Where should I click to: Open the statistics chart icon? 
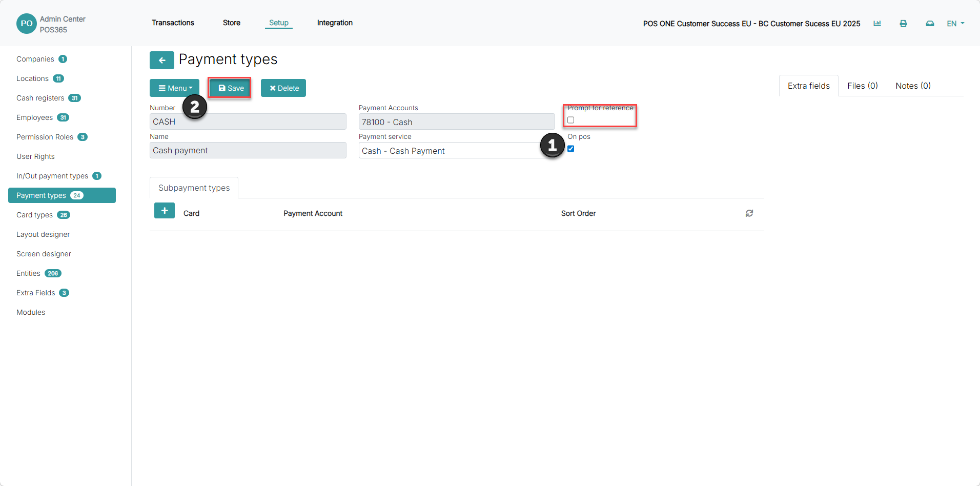(x=877, y=24)
